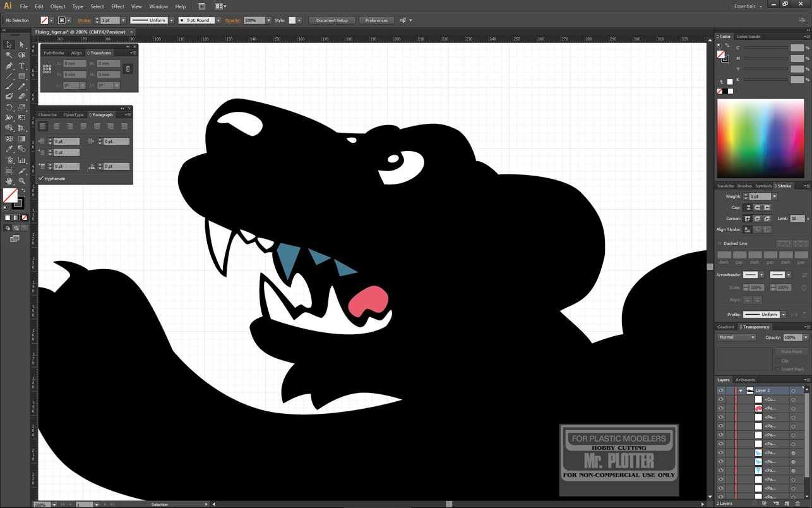Open the Object menu

(x=58, y=6)
